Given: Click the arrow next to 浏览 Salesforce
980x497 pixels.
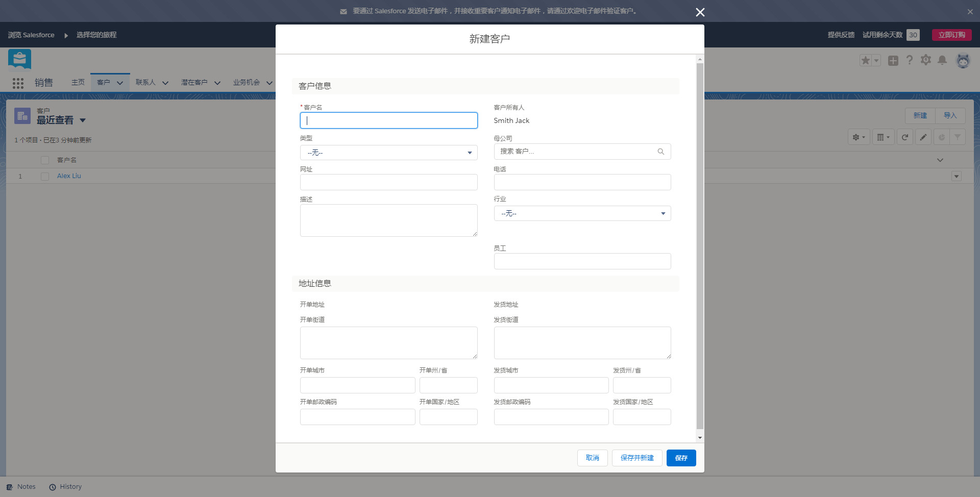Looking at the screenshot, I should [x=66, y=35].
